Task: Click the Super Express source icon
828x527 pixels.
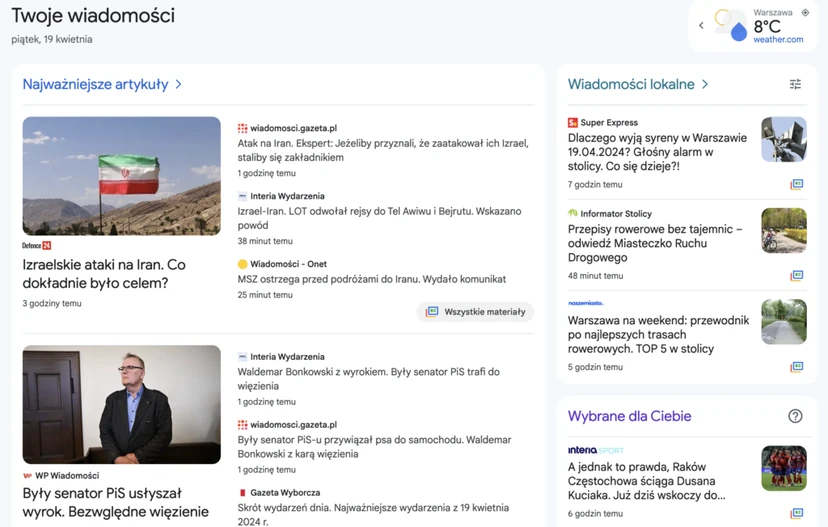Action: coord(572,123)
